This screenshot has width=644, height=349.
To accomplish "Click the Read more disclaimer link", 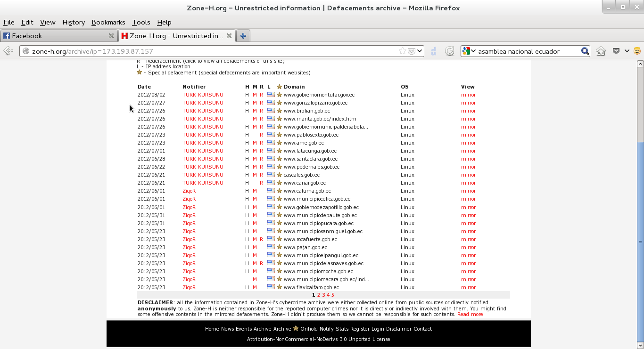I will tap(470, 314).
